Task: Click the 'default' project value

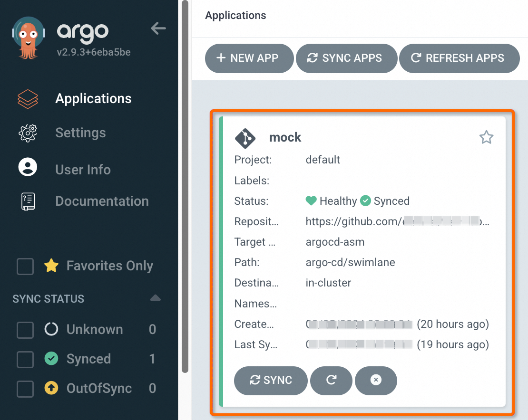Action: tap(323, 160)
